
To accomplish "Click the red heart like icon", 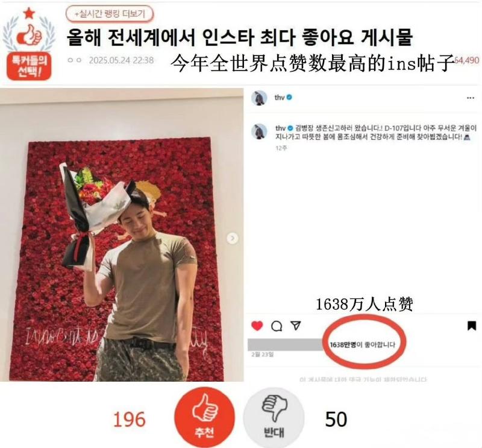I will (x=257, y=326).
